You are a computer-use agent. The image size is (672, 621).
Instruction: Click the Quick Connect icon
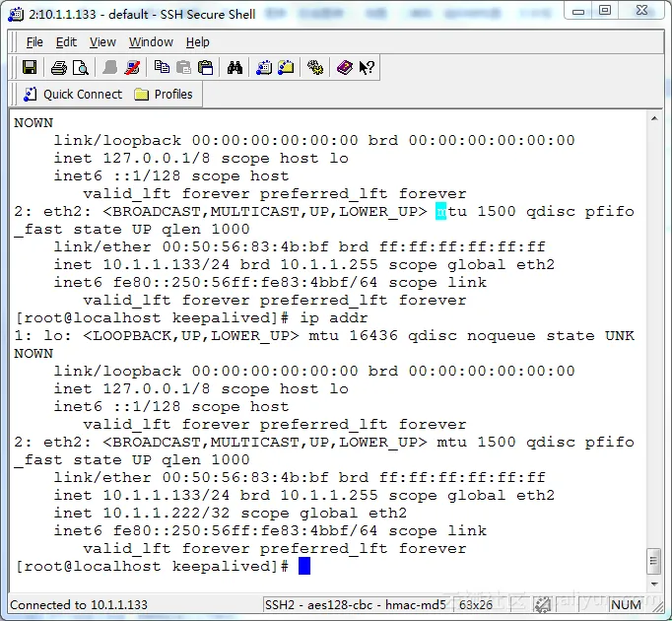point(30,94)
